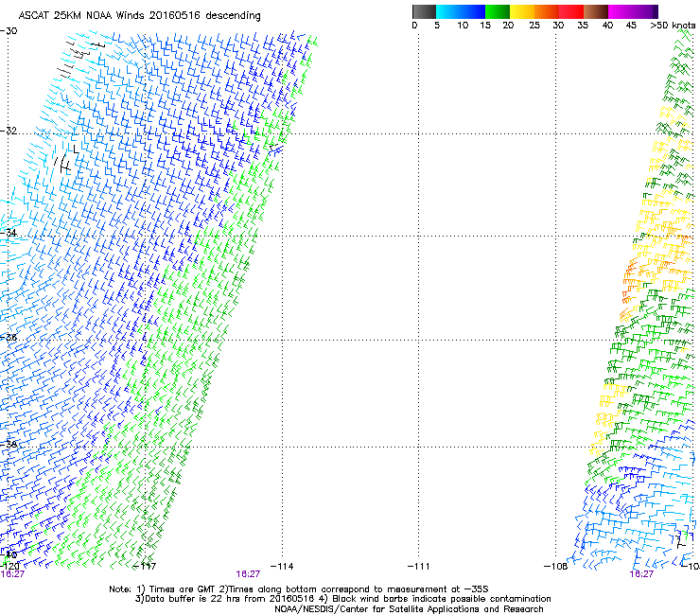This screenshot has width=700, height=615.
Task: Click the '-34' latitude axis label
Action: [9, 233]
